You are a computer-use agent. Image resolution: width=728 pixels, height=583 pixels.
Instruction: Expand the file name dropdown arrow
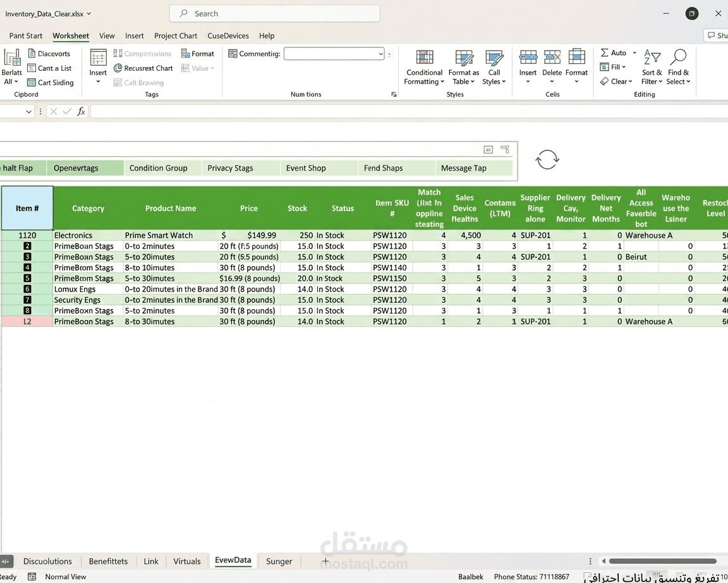[x=88, y=14]
